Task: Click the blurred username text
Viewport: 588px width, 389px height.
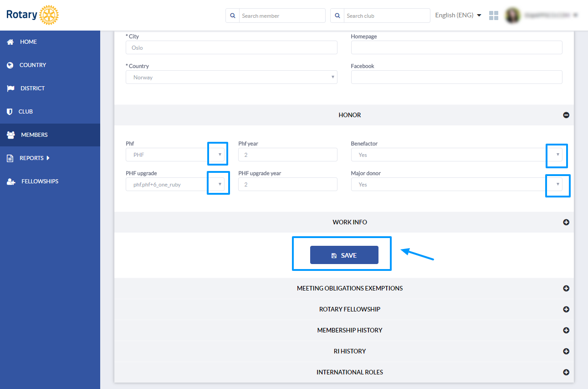Action: click(x=547, y=15)
